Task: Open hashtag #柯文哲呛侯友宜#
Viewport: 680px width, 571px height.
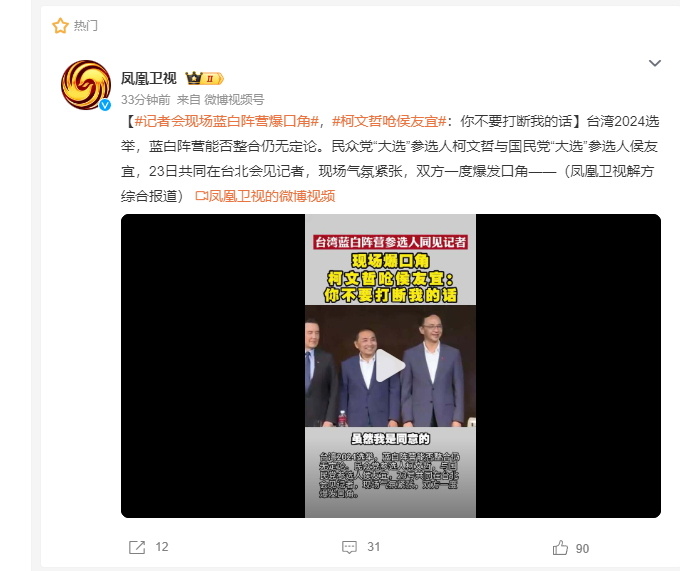Action: (x=389, y=121)
